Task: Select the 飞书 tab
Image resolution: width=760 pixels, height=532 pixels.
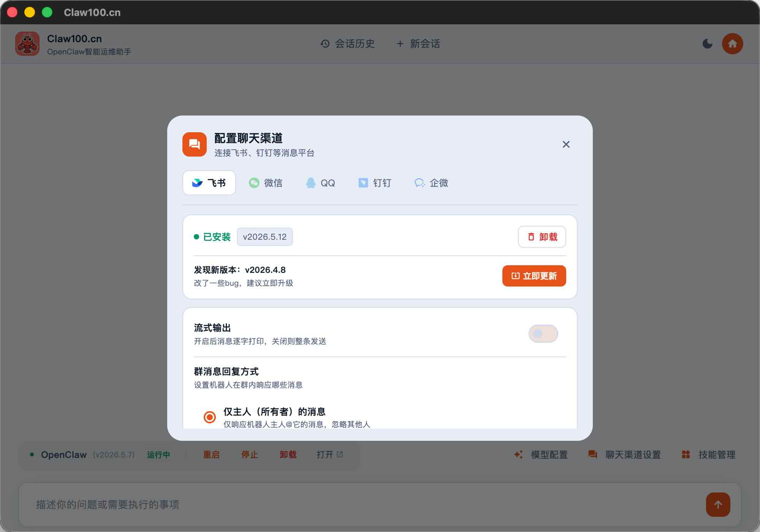Action: (209, 183)
